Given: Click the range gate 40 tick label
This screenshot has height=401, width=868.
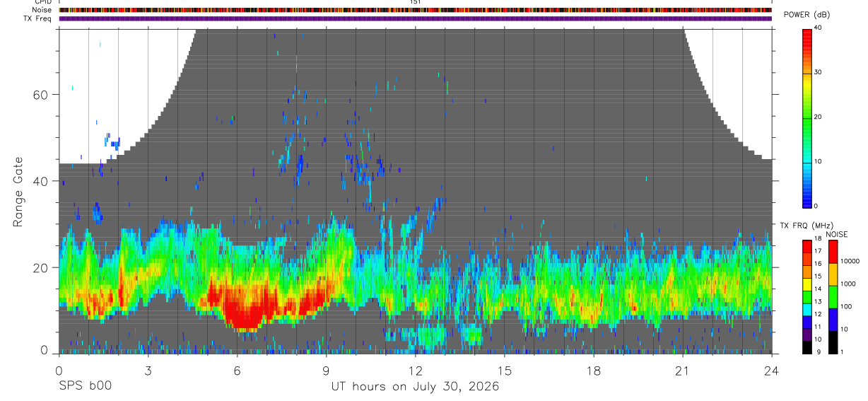Looking at the screenshot, I should [x=39, y=181].
